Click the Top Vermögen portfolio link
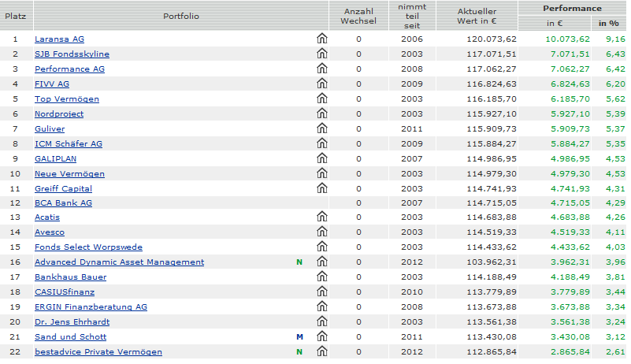The width and height of the screenshot is (631, 364). (67, 98)
